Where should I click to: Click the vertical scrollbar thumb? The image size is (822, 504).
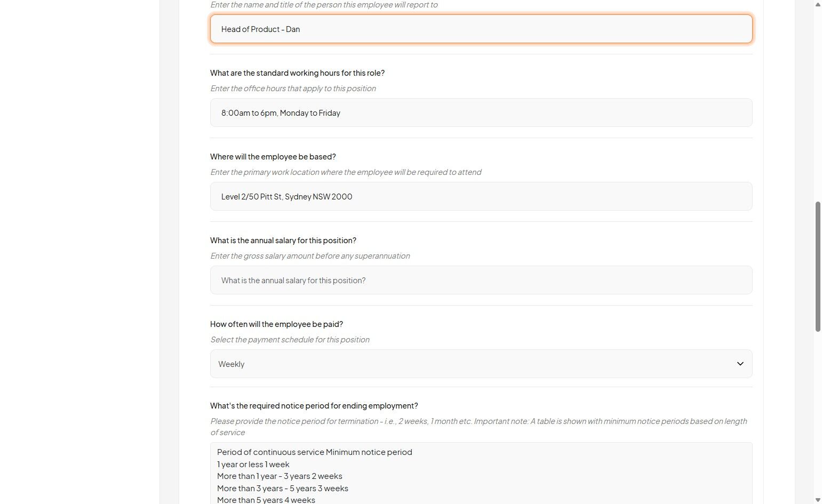818,267
